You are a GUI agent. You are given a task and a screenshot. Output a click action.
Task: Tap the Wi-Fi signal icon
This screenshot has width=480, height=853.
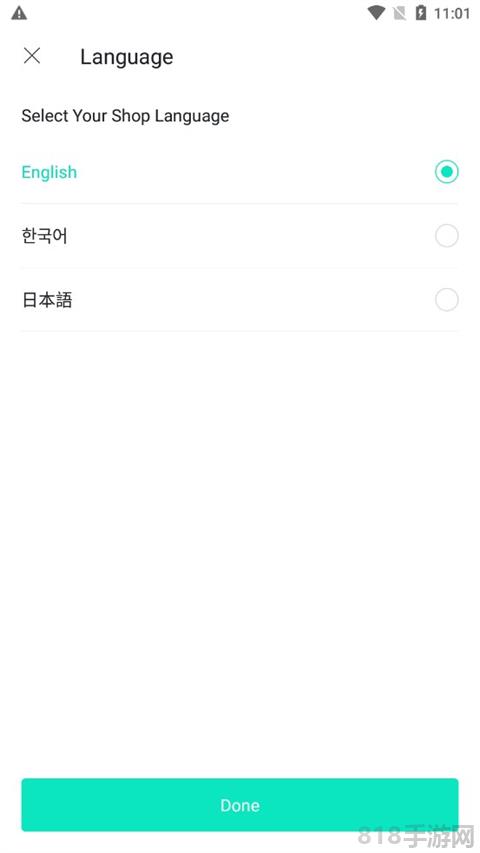point(376,13)
